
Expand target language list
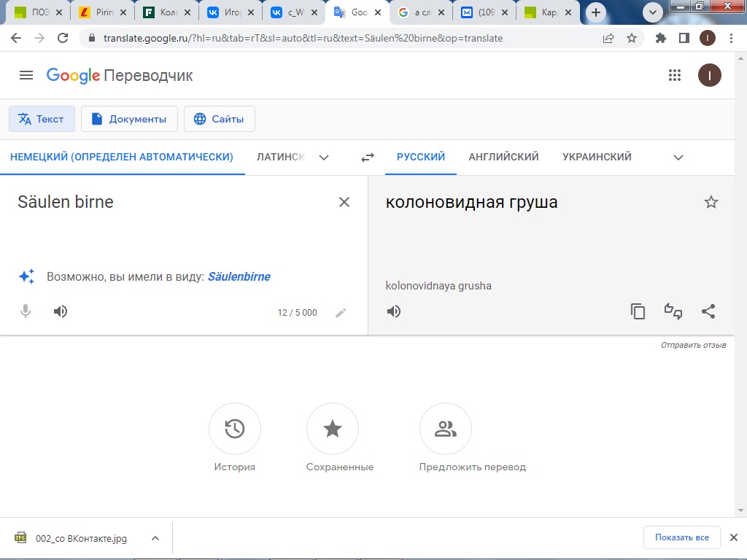[x=678, y=157]
